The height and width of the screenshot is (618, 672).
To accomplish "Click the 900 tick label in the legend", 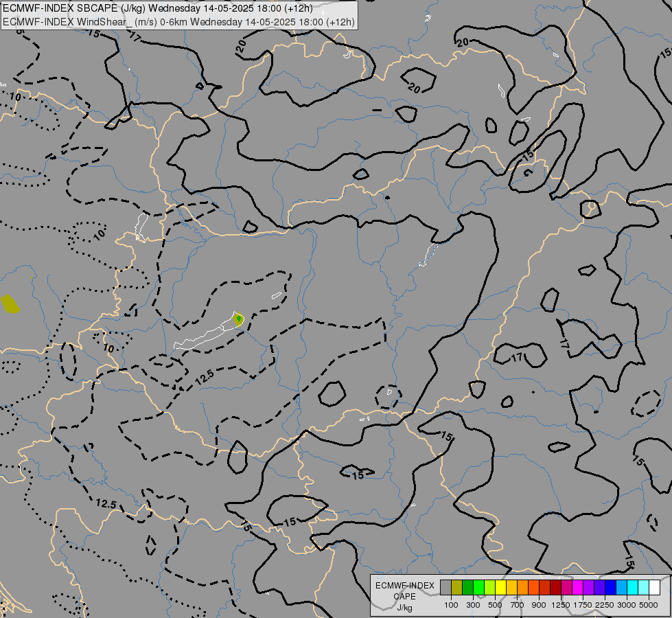I will coord(539,605).
